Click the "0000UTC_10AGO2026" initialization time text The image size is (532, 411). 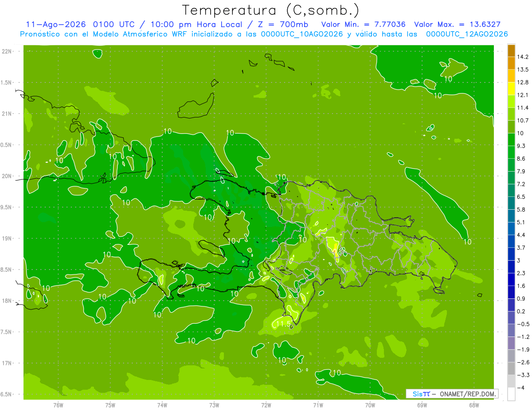(x=301, y=34)
